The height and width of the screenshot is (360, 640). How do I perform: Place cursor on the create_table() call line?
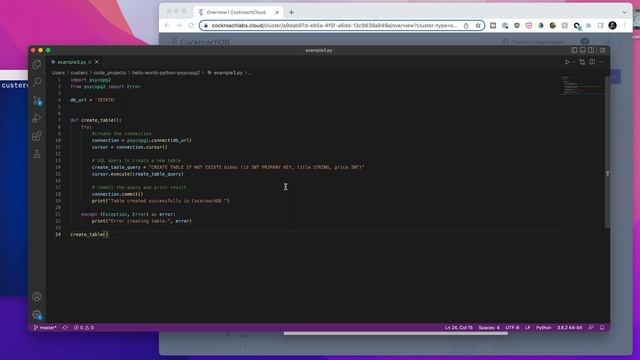pos(89,234)
